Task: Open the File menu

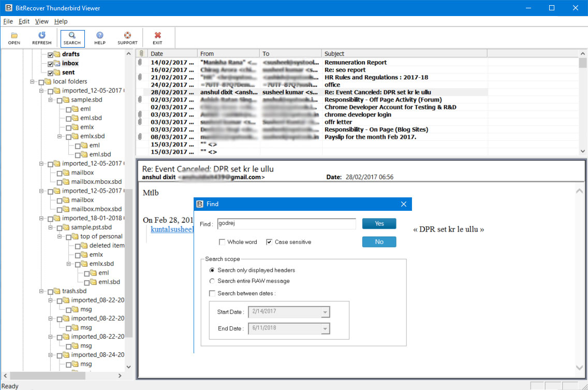Action: pos(8,21)
